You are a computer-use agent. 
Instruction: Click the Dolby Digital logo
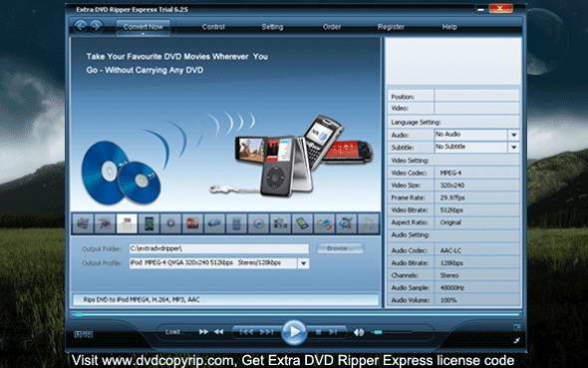click(84, 334)
